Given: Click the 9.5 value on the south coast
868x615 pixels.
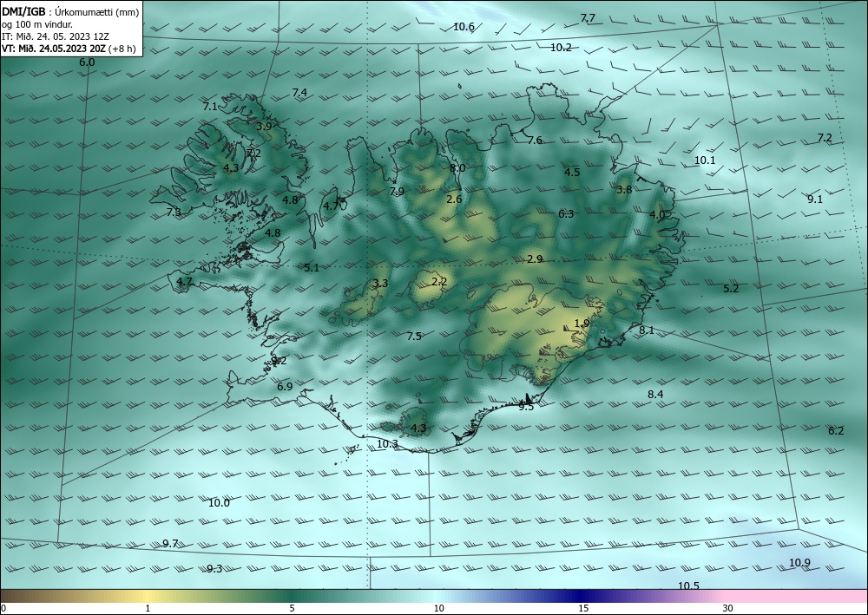Looking at the screenshot, I should [526, 407].
